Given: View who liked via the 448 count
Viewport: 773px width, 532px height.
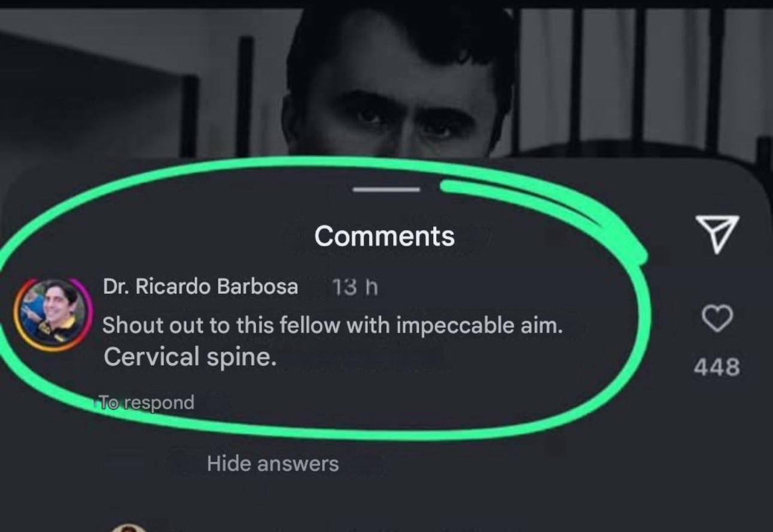Looking at the screenshot, I should coord(717,367).
